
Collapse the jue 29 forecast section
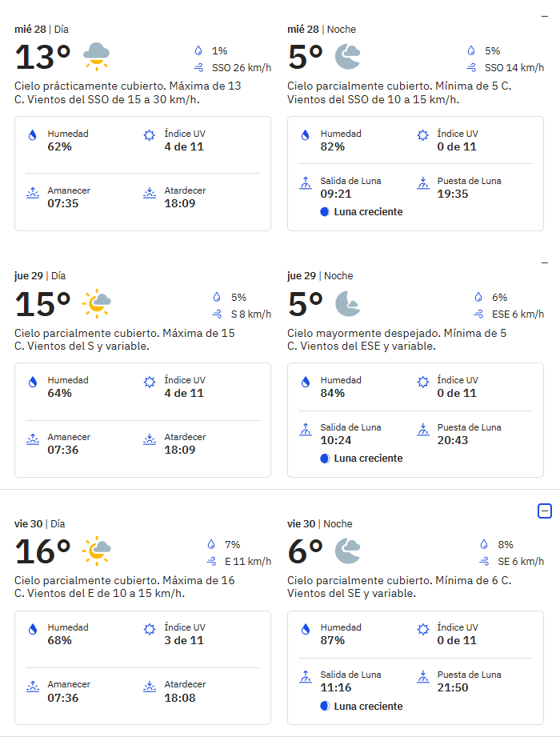(x=545, y=262)
